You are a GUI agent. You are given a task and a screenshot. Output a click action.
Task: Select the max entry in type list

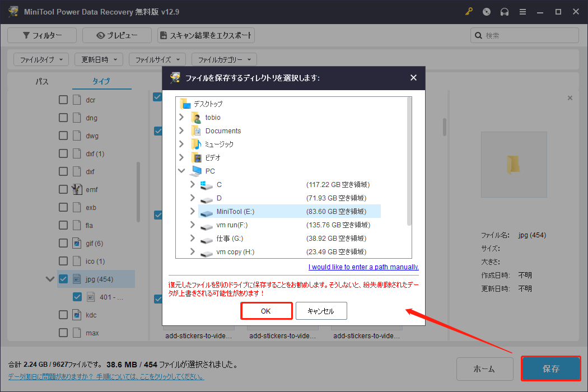(x=92, y=333)
